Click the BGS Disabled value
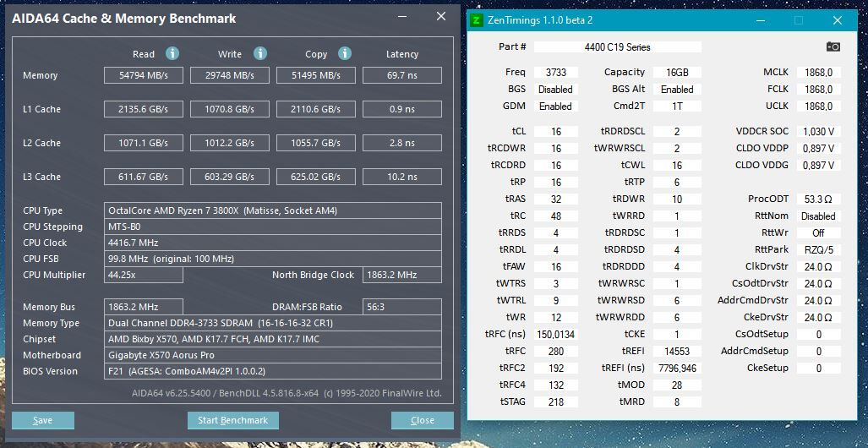Image resolution: width=868 pixels, height=448 pixels. tap(556, 89)
